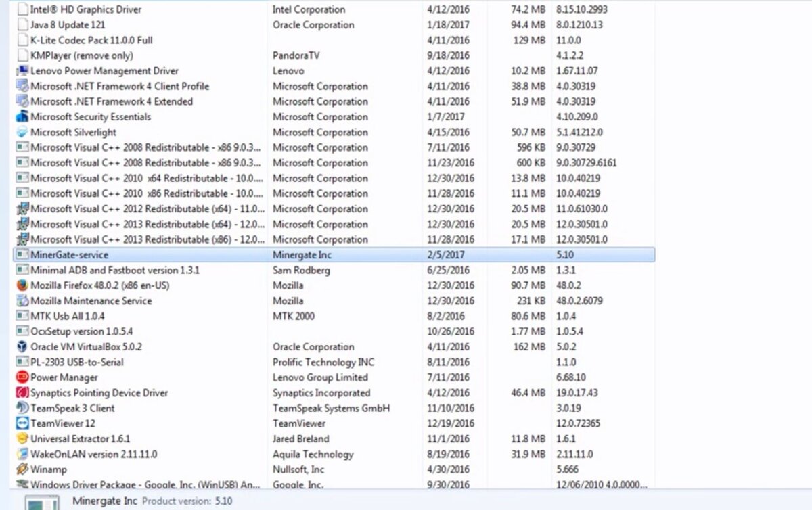Click publisher Nullsoft, Inc

coord(298,469)
